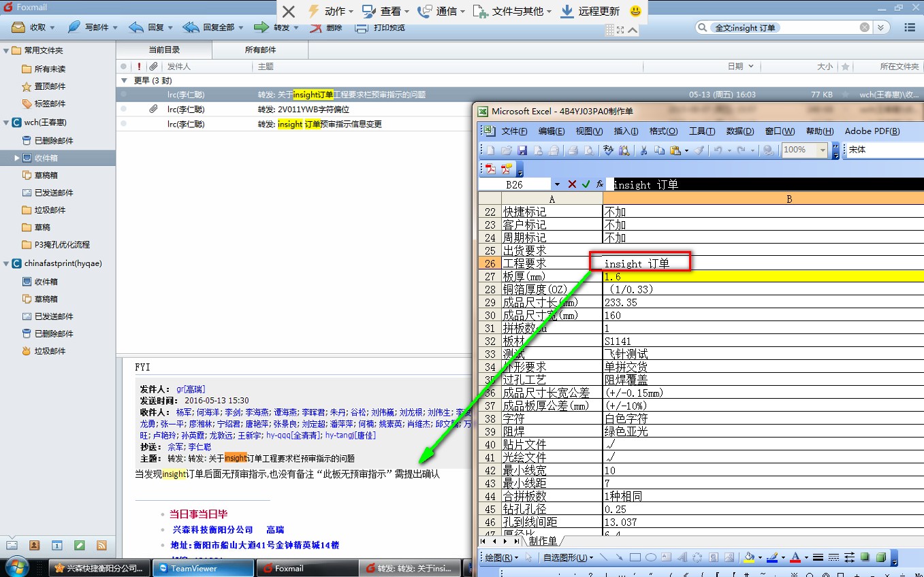Click the star column header icon
The image size is (924, 577).
click(x=845, y=67)
